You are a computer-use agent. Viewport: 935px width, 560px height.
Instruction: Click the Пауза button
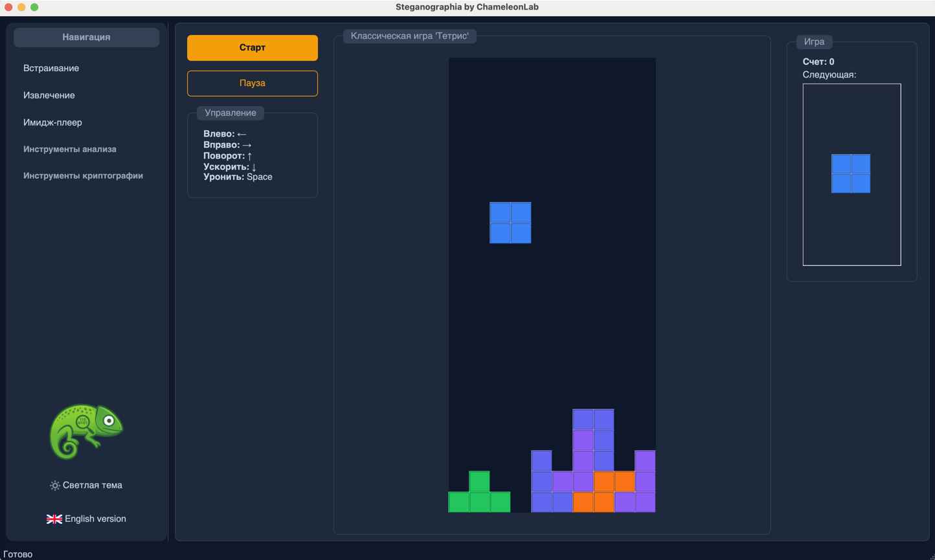(x=253, y=84)
